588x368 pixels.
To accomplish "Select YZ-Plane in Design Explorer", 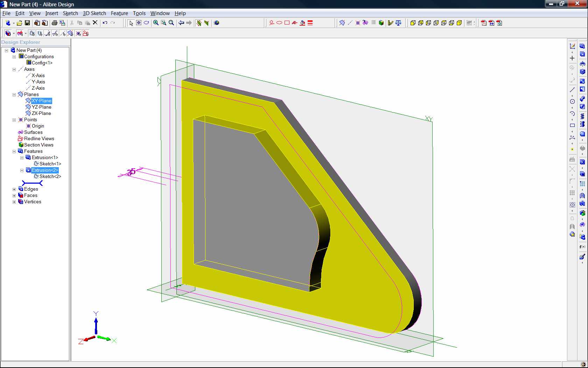I will (x=41, y=107).
